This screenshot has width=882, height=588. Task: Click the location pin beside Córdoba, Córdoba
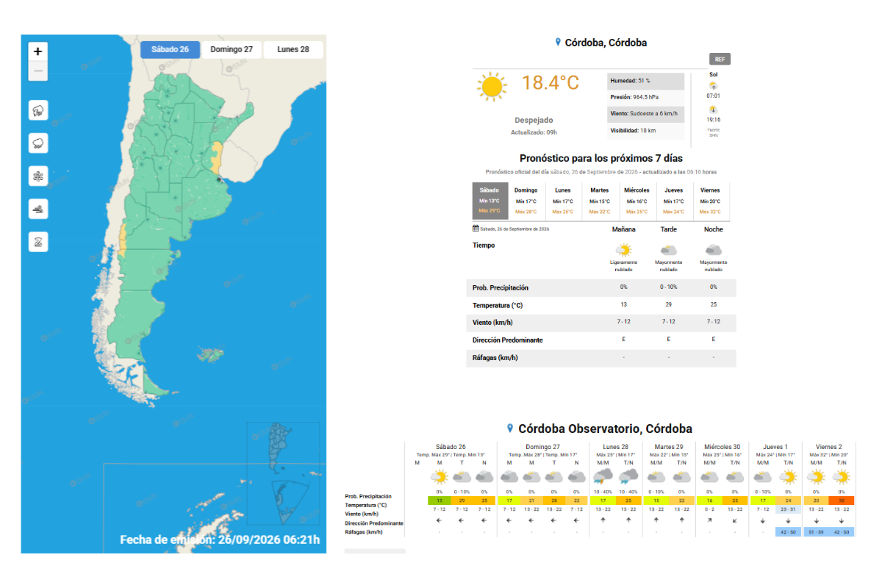(558, 43)
